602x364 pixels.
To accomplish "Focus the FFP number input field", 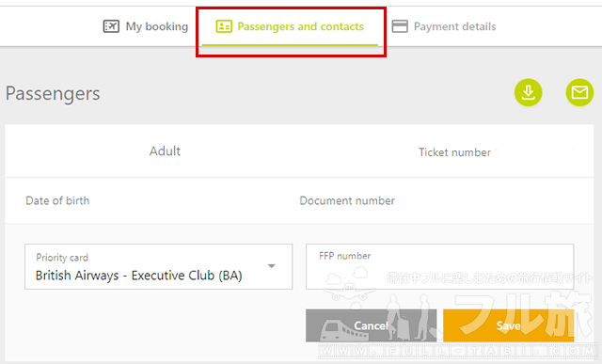I will 440,266.
